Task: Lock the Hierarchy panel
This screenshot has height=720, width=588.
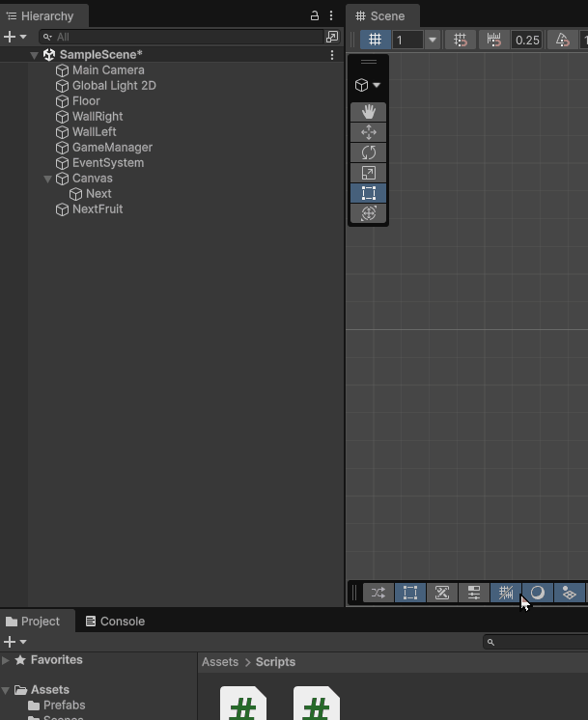Action: pos(315,15)
